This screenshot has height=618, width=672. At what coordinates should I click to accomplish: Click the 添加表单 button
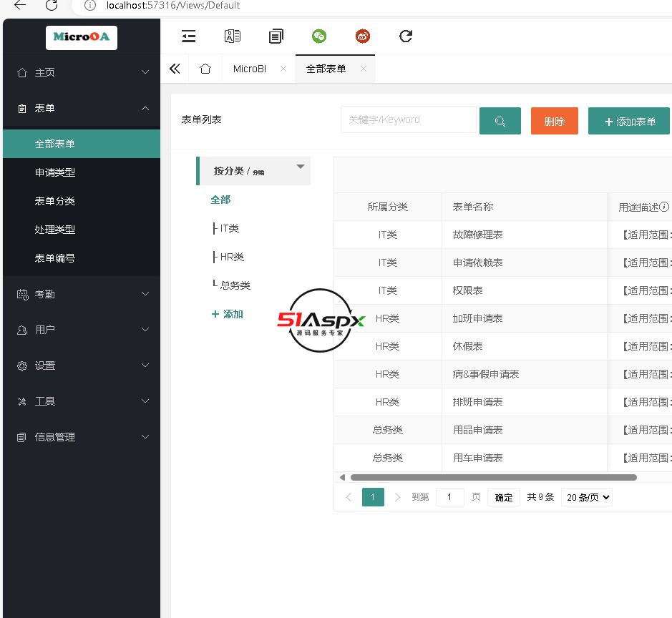629,121
